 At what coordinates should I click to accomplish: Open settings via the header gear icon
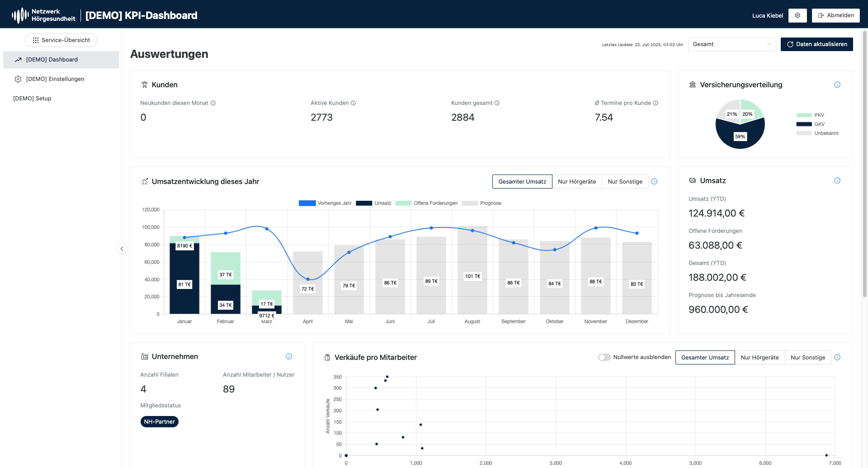tap(797, 15)
